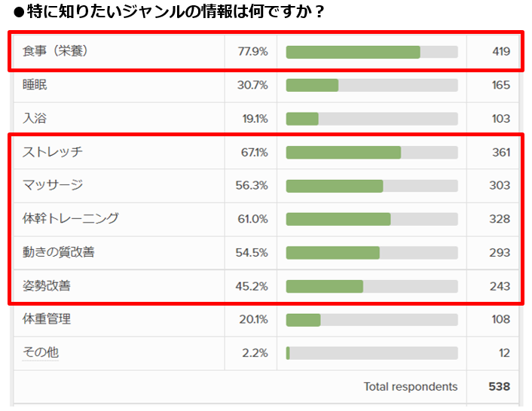The height and width of the screenshot is (411, 532).
Task: Select the 睡眠 30.7% bar
Action: [371, 85]
